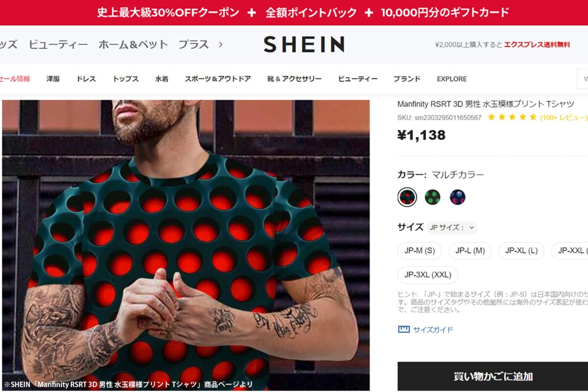
Task: Choose size JP-3XL (XXL)
Action: coord(428,275)
